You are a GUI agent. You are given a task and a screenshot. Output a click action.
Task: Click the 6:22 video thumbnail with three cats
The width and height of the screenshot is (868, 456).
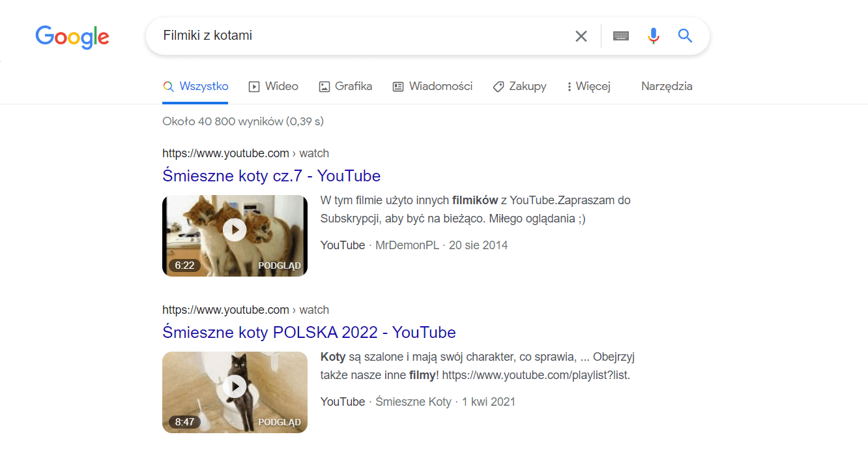click(235, 236)
